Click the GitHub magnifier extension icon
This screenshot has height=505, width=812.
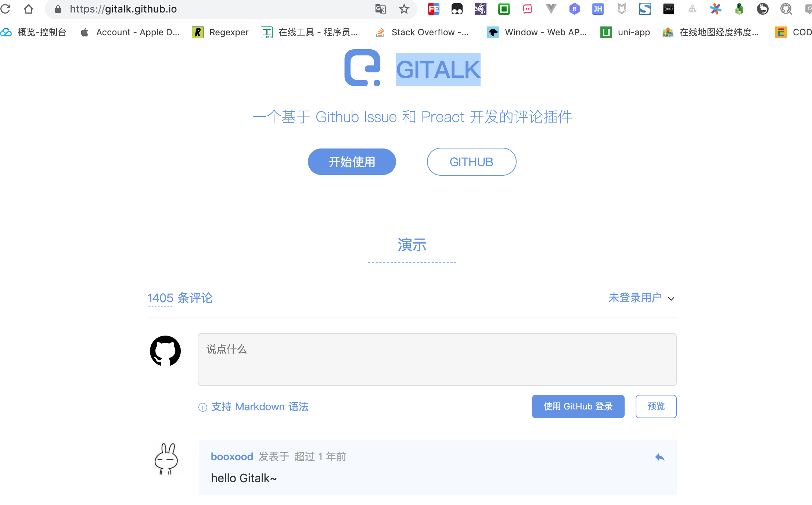click(786, 9)
